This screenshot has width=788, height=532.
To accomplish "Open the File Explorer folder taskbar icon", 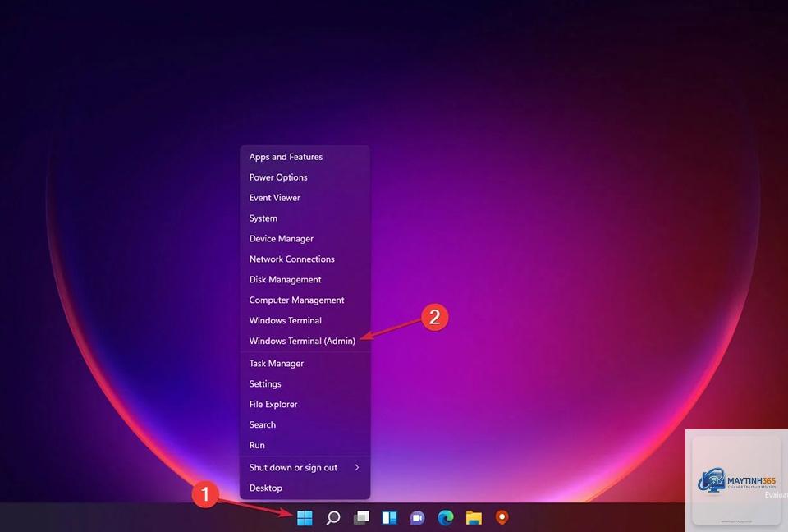I will tap(474, 517).
